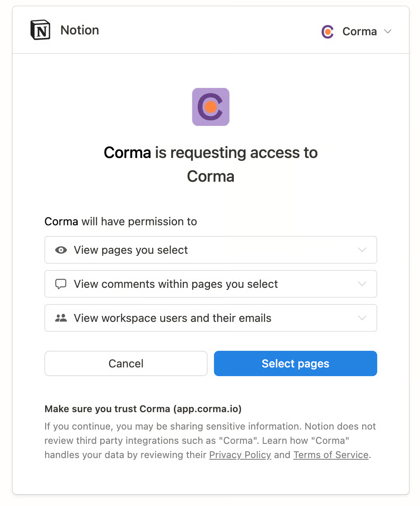The height and width of the screenshot is (506, 420).
Task: Click the Notion name text in header
Action: 80,30
